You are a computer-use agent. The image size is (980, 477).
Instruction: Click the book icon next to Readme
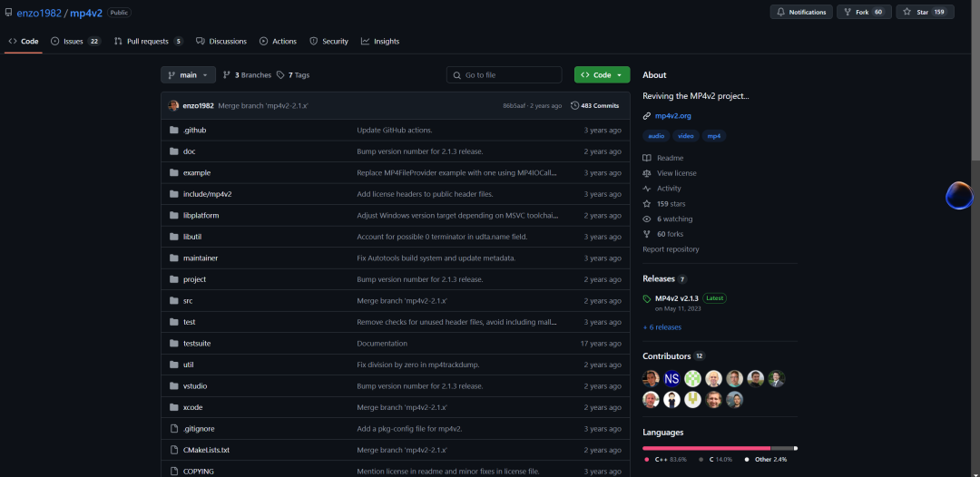click(x=647, y=158)
